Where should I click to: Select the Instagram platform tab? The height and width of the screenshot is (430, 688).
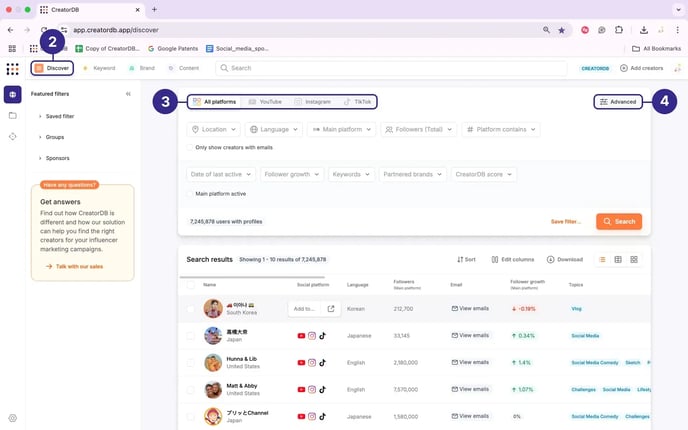312,102
